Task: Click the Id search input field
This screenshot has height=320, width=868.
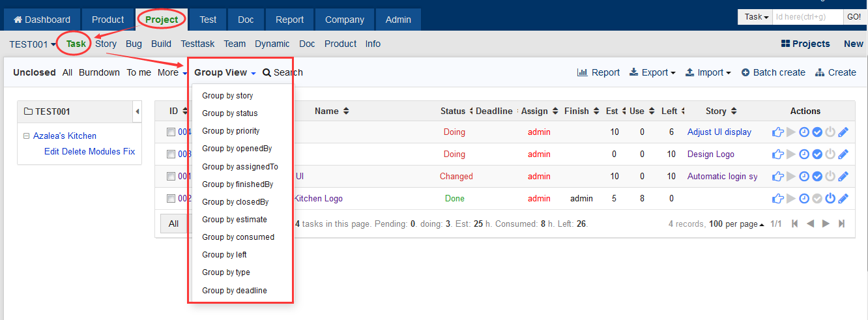Action: tap(807, 17)
